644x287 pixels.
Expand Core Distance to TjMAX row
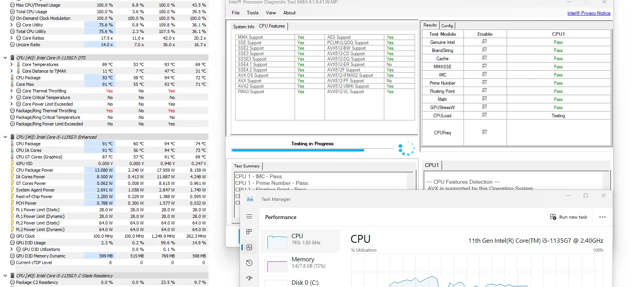click(x=12, y=71)
